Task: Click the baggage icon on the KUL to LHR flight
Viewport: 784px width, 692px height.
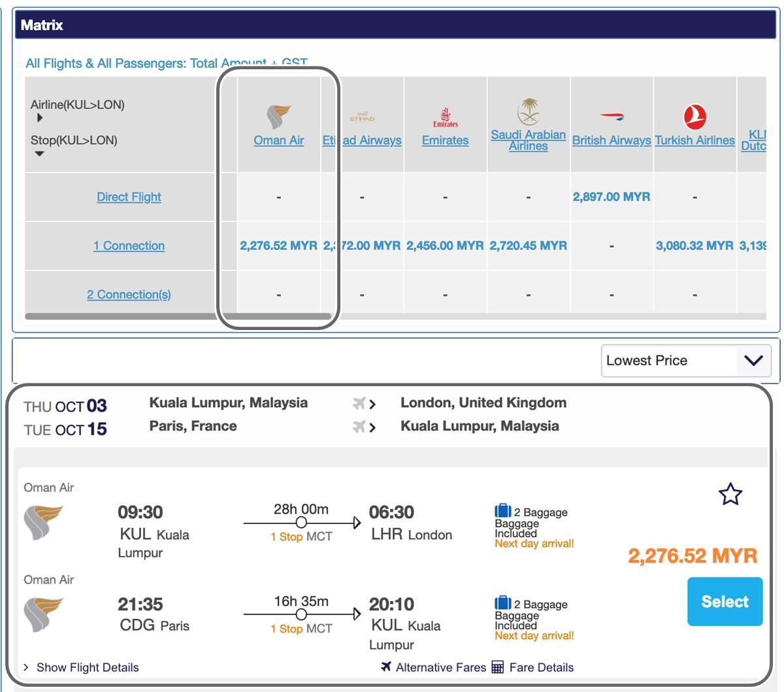Action: [503, 511]
